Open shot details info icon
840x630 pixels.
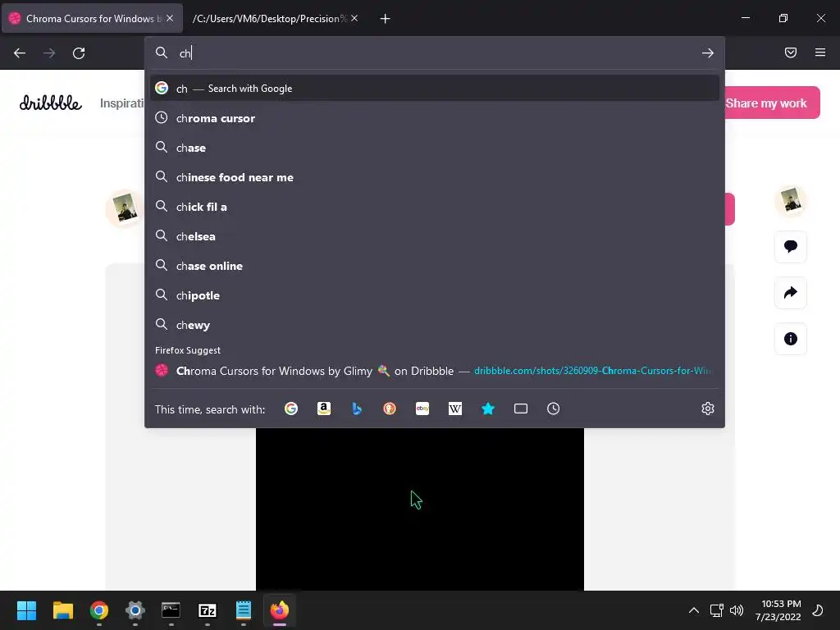(x=791, y=339)
